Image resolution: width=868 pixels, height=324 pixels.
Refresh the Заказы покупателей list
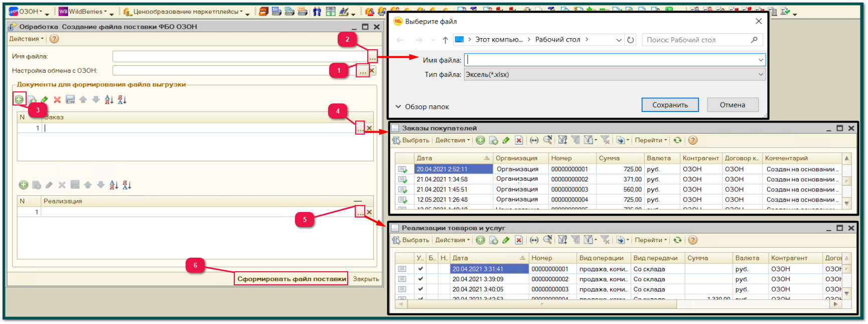click(677, 140)
